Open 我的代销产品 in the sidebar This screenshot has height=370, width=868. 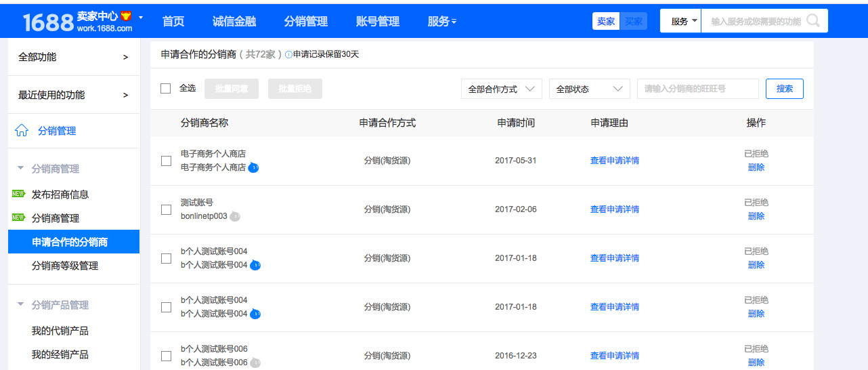tap(60, 331)
